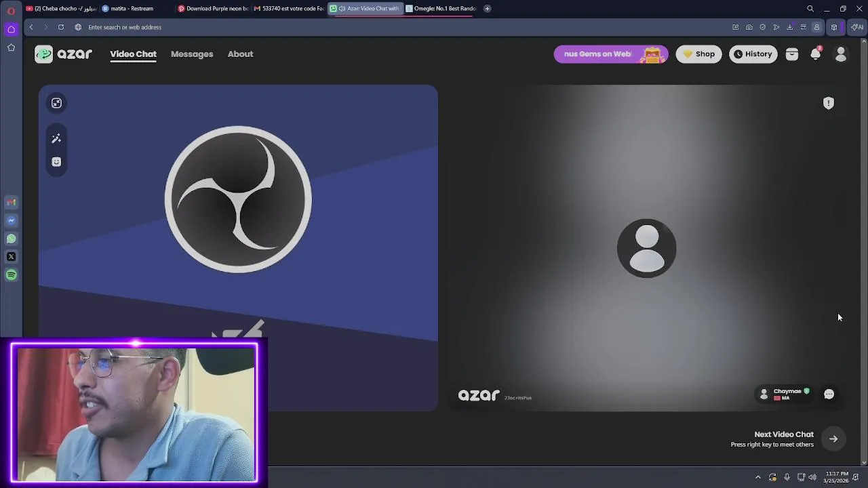Open the sidebar bookmarks star icon

pyautogui.click(x=11, y=47)
